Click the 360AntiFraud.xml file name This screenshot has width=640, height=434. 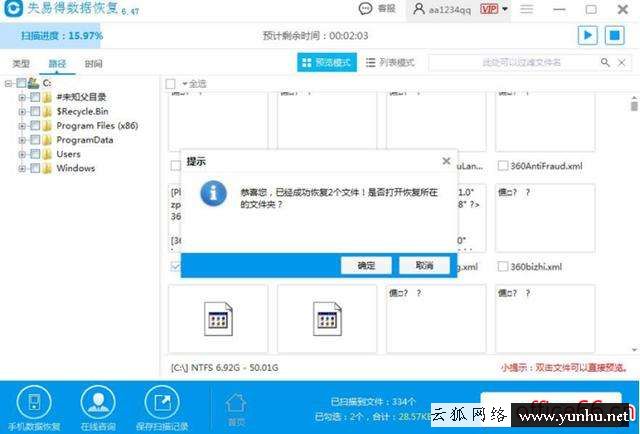click(x=546, y=166)
